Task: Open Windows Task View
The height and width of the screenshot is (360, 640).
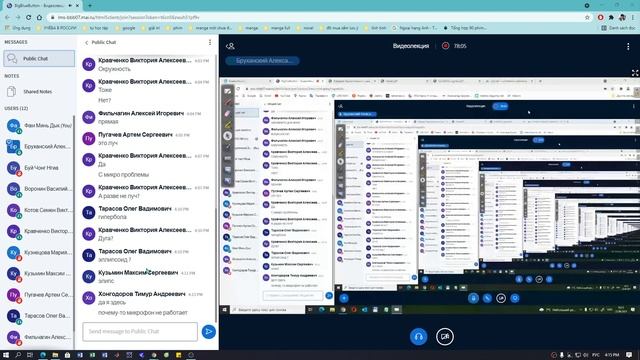Action: pos(30,355)
